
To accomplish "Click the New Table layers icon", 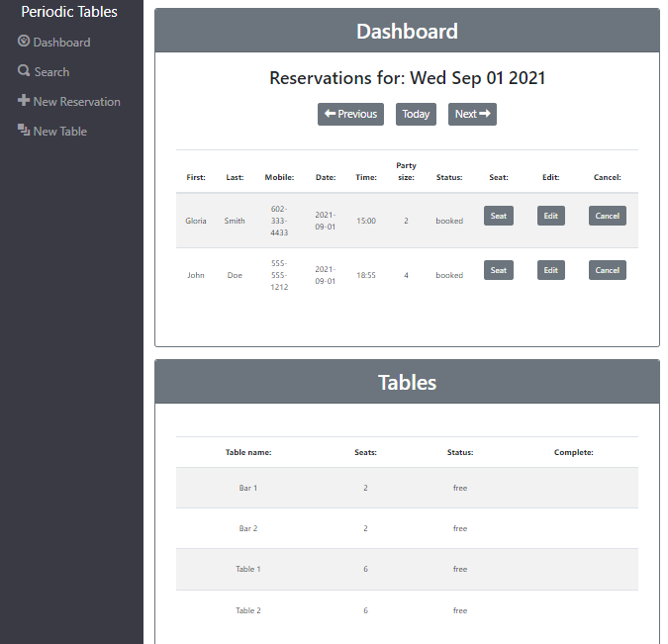I will click(24, 130).
